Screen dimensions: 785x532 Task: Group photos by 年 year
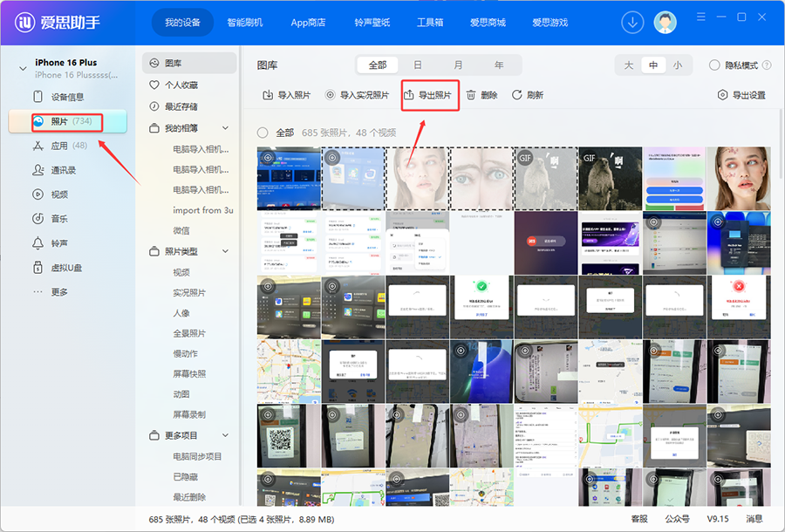tap(499, 65)
